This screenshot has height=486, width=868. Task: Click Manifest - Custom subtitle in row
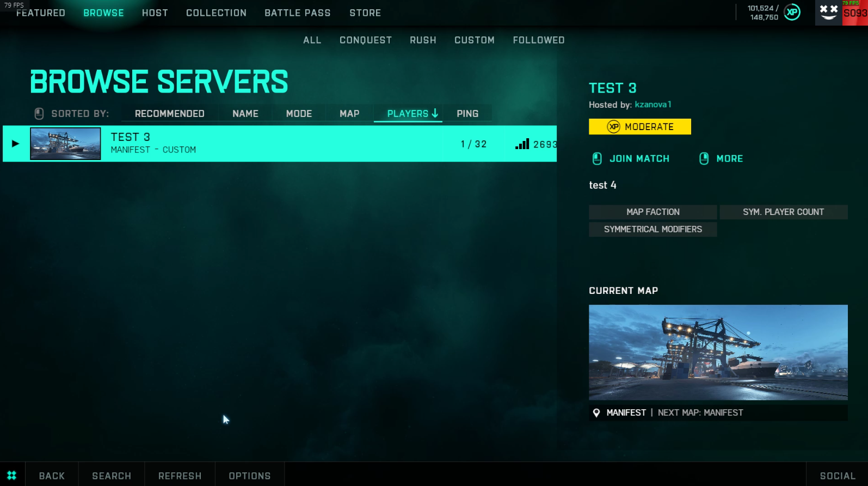pyautogui.click(x=153, y=150)
